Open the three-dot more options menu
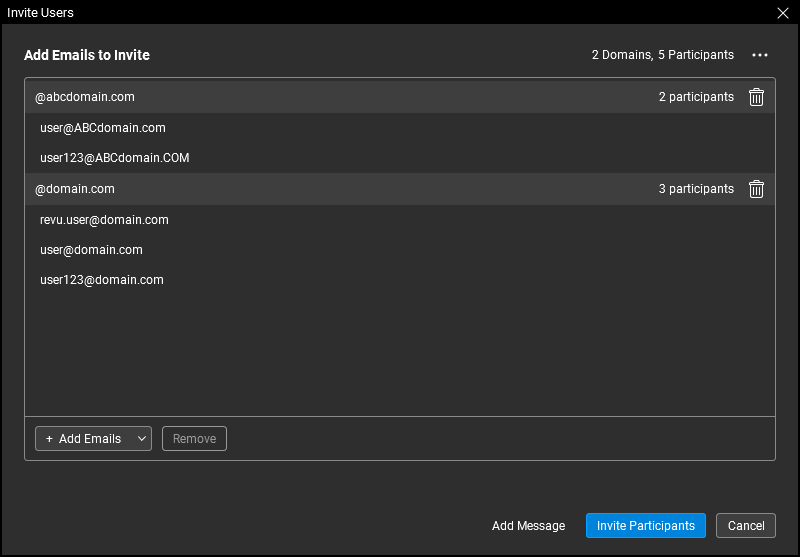Image resolution: width=800 pixels, height=557 pixels. tap(760, 55)
